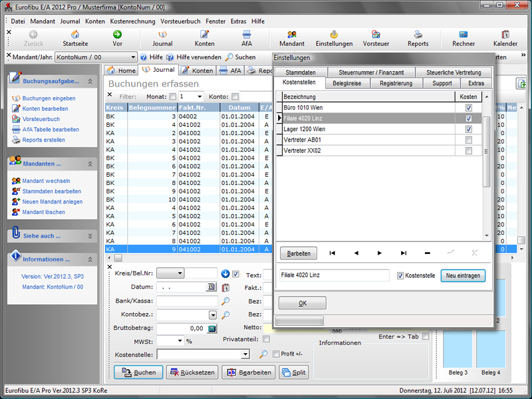Click Hilfe verwenden icon

tap(170, 57)
